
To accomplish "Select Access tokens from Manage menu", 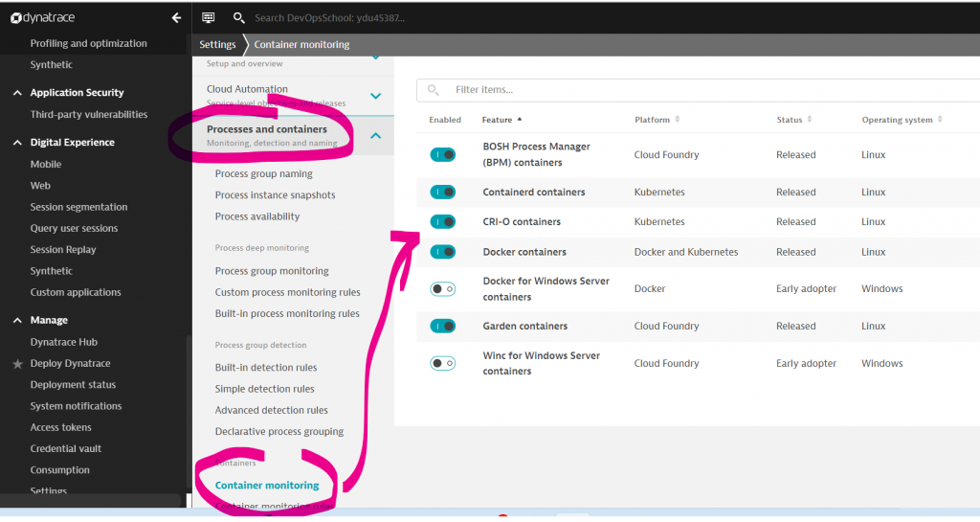I will pos(60,427).
